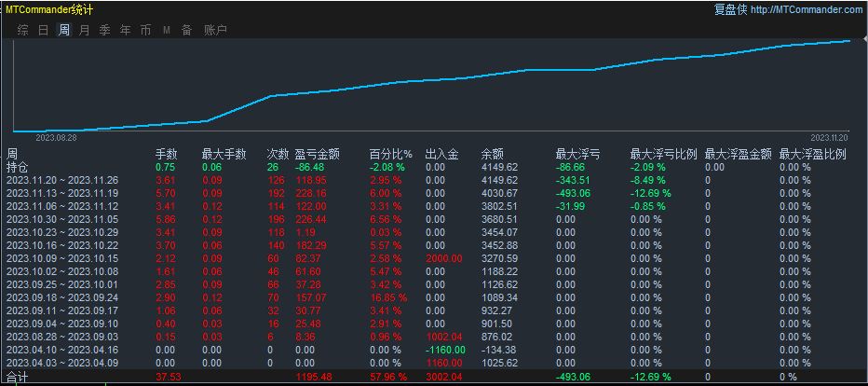This screenshot has height=386, width=868.
Task: Click the 1002.04 deposit value
Action: click(443, 337)
